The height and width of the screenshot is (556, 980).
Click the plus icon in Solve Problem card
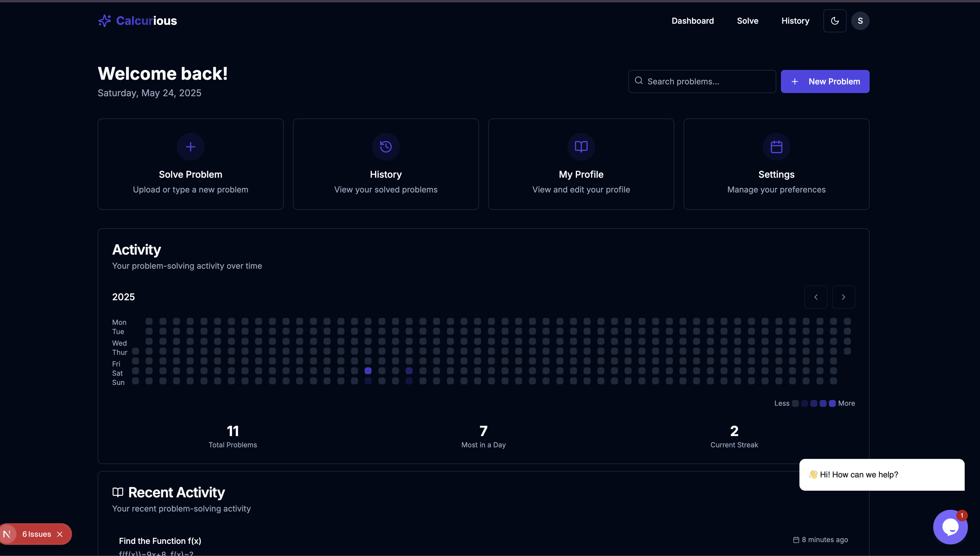tap(190, 147)
